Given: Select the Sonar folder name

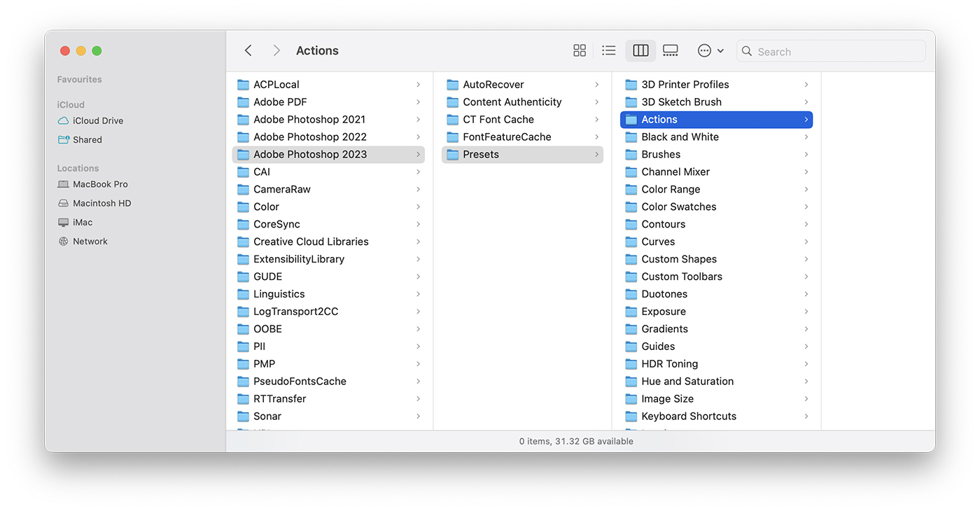Looking at the screenshot, I should (x=267, y=416).
